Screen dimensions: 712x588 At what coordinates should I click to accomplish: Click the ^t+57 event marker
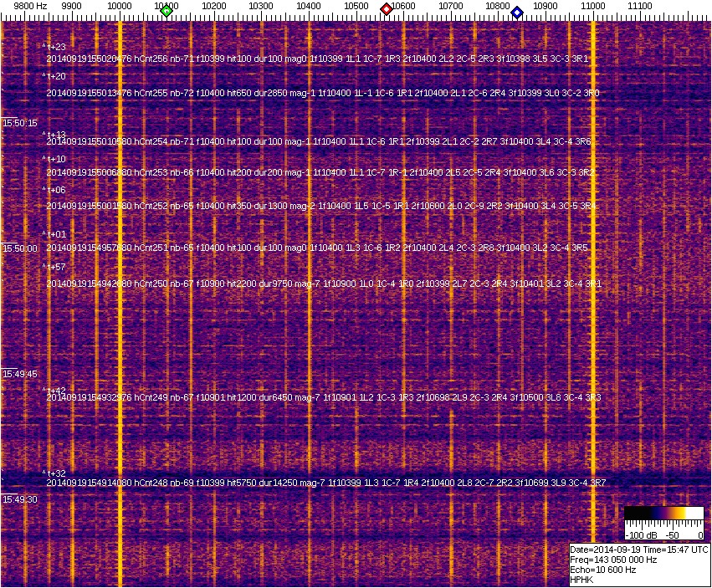coord(55,268)
